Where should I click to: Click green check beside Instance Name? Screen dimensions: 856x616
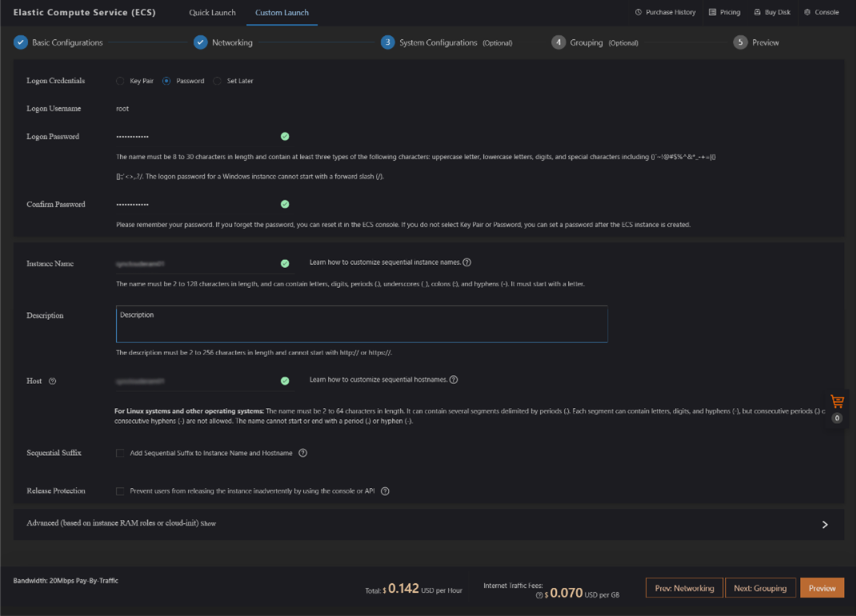coord(285,263)
